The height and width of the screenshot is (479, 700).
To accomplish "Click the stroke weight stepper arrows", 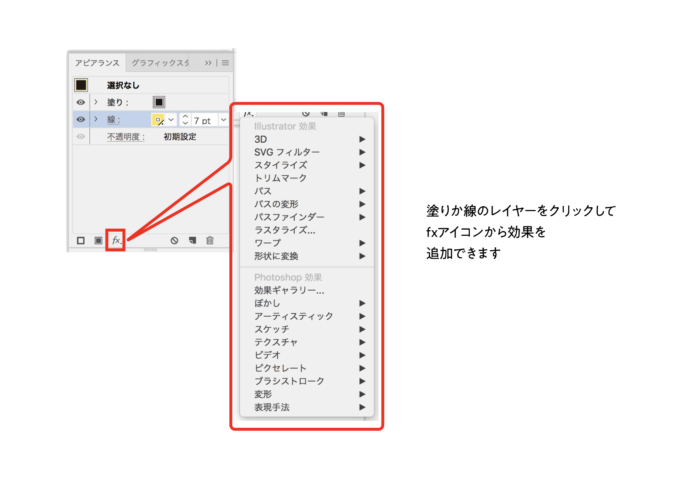I will point(185,120).
